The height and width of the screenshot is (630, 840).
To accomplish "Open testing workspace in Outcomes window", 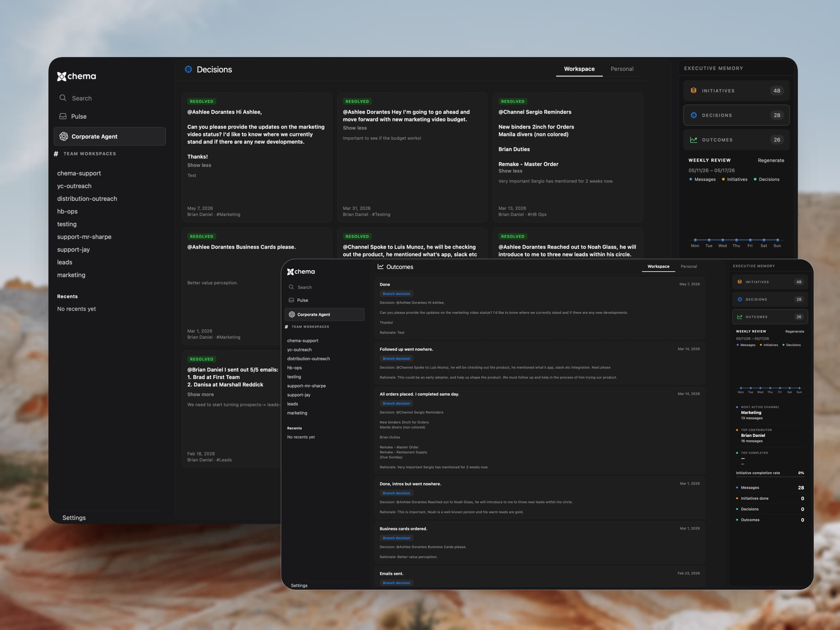I will pos(294,377).
